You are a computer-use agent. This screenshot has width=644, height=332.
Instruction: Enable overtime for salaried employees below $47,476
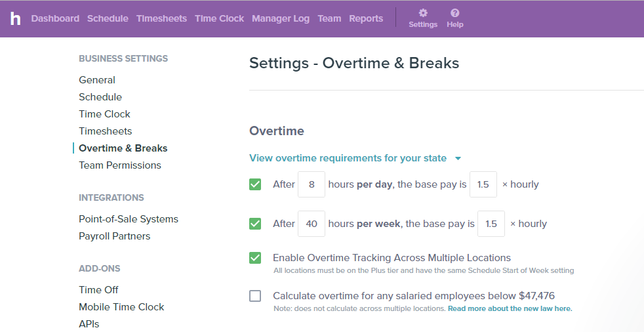[x=255, y=296]
